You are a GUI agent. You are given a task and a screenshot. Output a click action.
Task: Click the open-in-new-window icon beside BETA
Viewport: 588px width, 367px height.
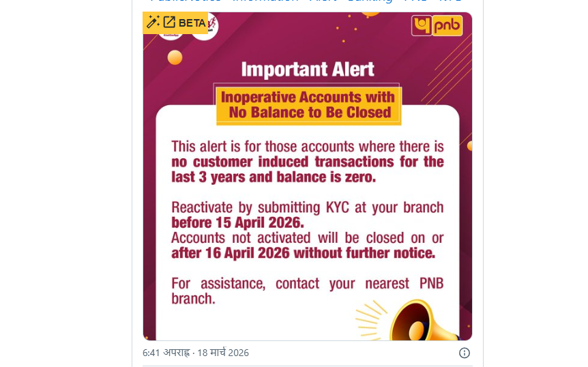pos(169,23)
